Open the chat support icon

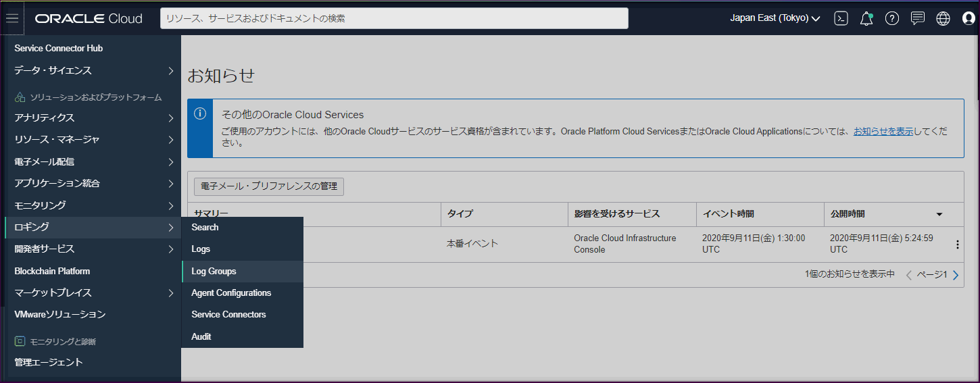(918, 18)
